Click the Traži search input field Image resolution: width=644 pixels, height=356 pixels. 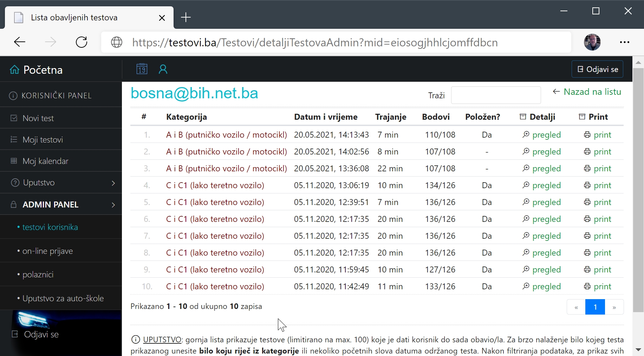[496, 95]
